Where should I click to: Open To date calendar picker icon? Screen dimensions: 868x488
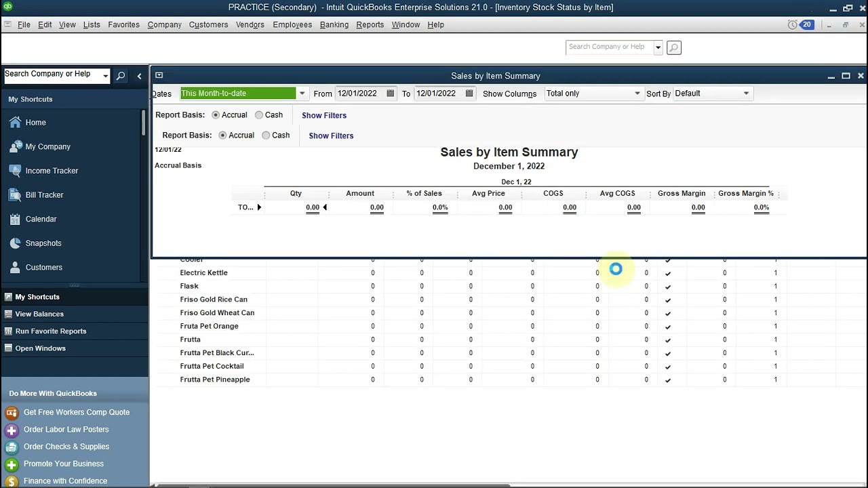click(x=469, y=94)
